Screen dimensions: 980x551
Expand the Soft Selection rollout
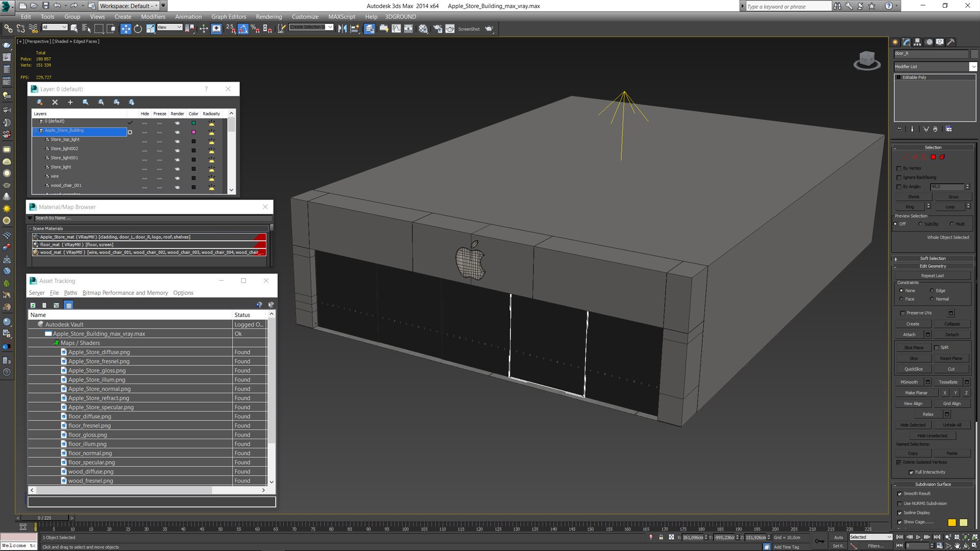click(x=933, y=259)
